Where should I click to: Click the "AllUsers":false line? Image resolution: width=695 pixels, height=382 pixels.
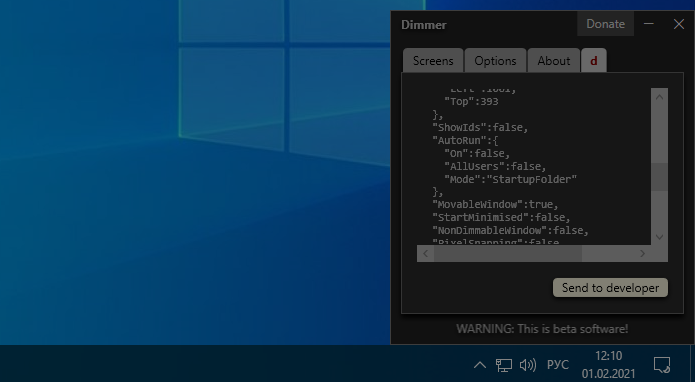click(x=496, y=166)
